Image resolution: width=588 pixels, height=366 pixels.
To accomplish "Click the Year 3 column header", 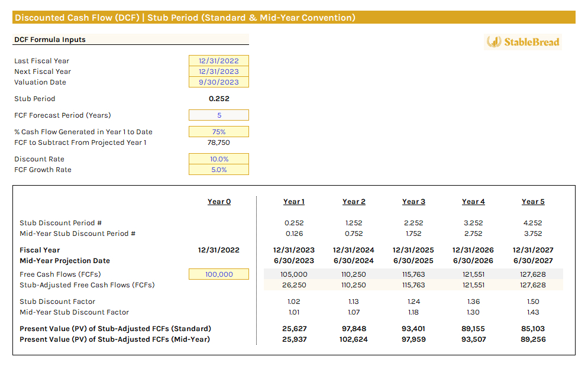I will click(413, 201).
